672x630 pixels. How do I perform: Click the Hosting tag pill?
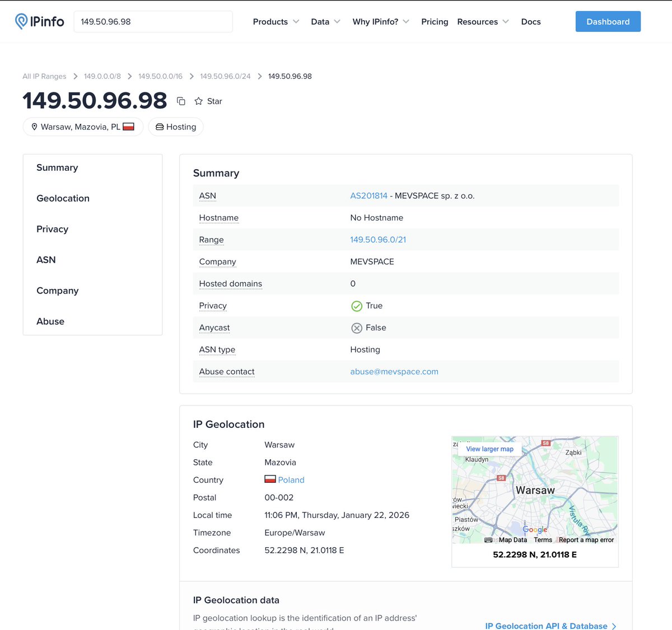point(176,127)
